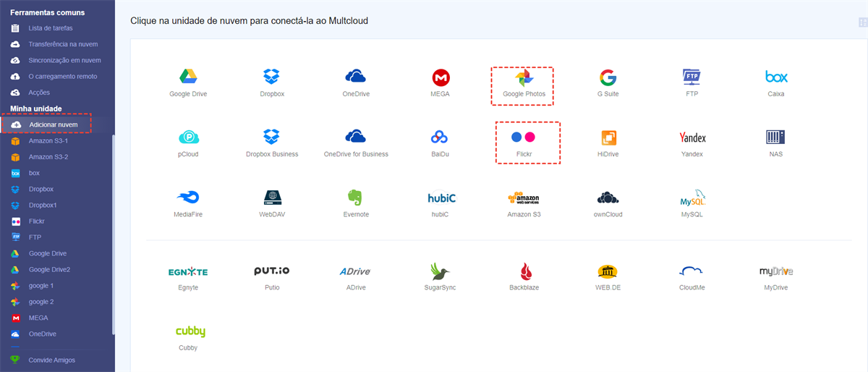This screenshot has width=868, height=372.
Task: Choose the ownCloud icon
Action: coord(608,198)
